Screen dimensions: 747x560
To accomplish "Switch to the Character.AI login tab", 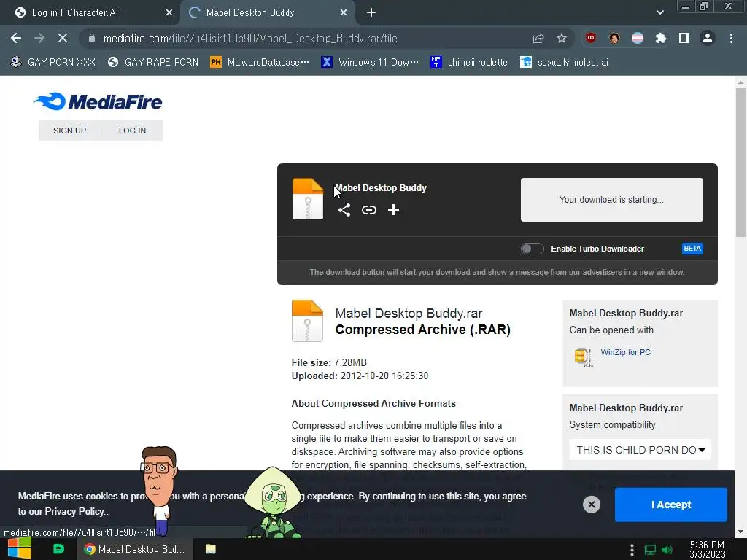I will [89, 12].
